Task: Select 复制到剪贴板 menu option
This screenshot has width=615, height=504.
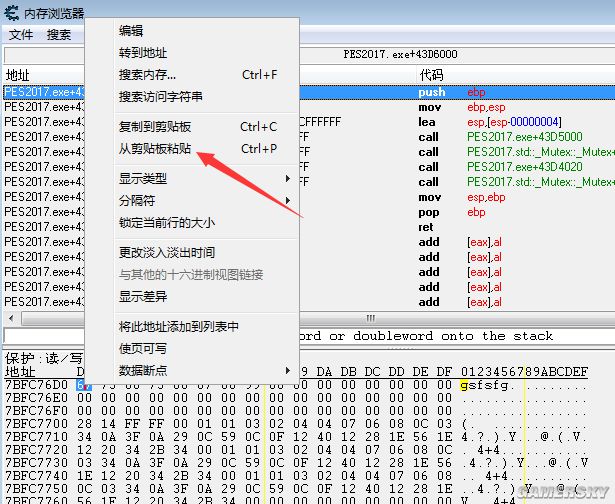Action: click(155, 127)
